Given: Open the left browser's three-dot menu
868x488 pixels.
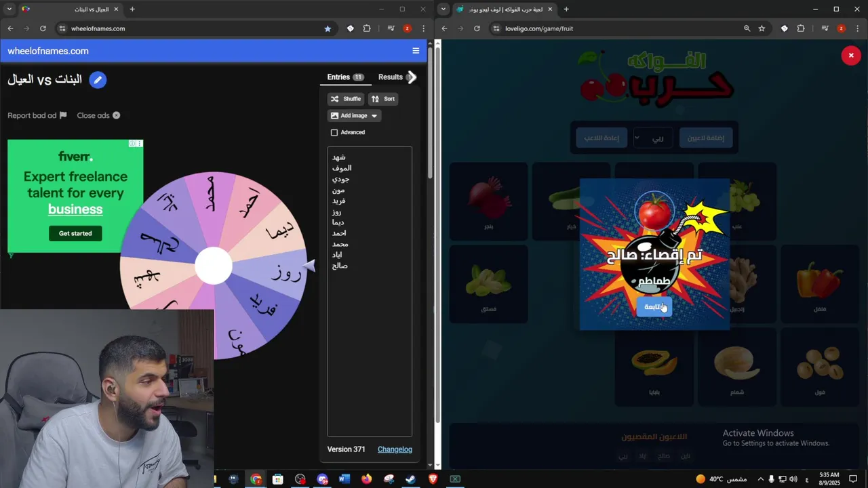Looking at the screenshot, I should tap(424, 28).
